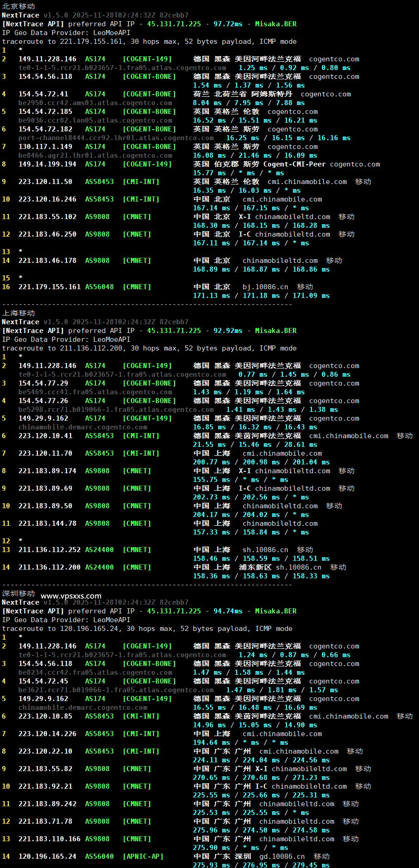Select the network tag '[APNIC-AP]'

point(143,856)
